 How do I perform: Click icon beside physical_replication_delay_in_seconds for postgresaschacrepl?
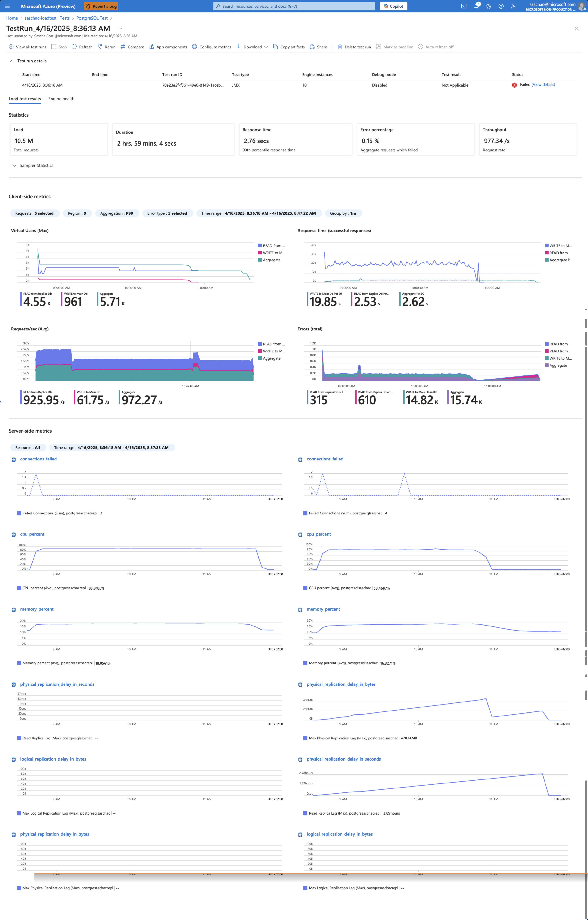coord(300,760)
